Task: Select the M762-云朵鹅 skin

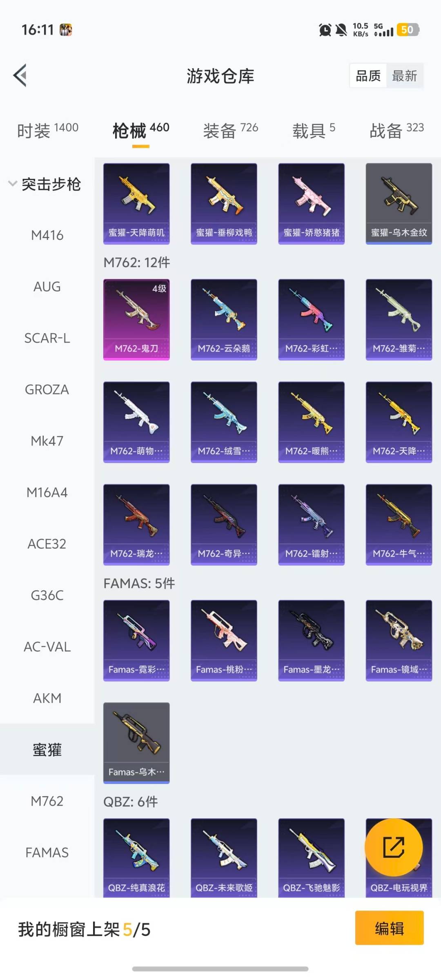Action: (x=224, y=319)
